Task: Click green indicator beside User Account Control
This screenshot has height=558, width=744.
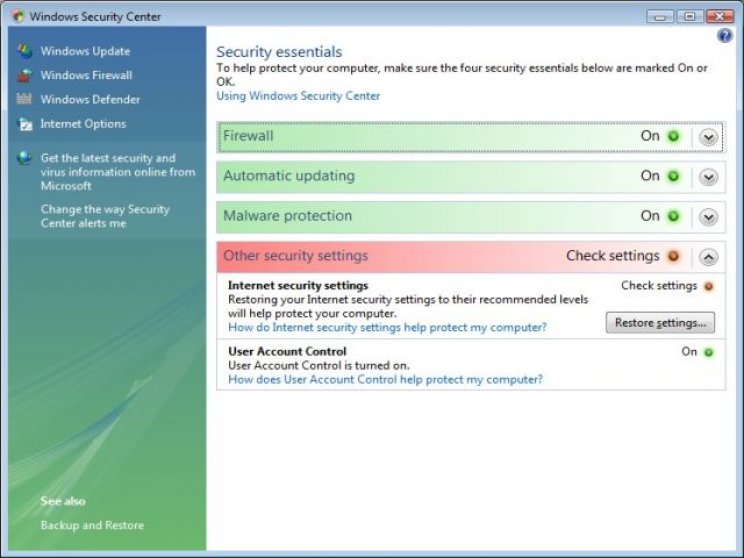Action: (708, 353)
